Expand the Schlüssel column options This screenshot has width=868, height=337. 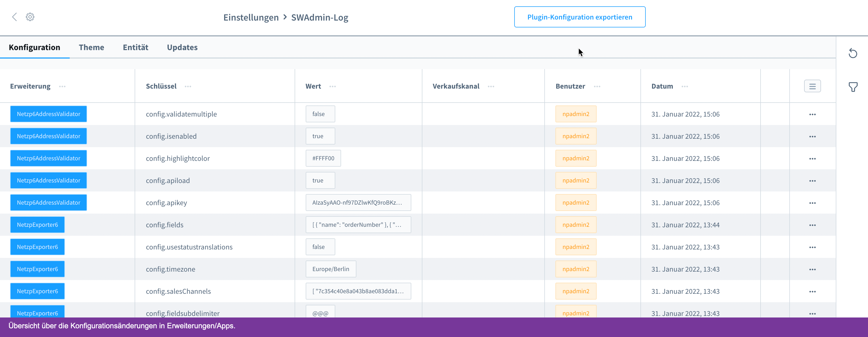pos(188,86)
